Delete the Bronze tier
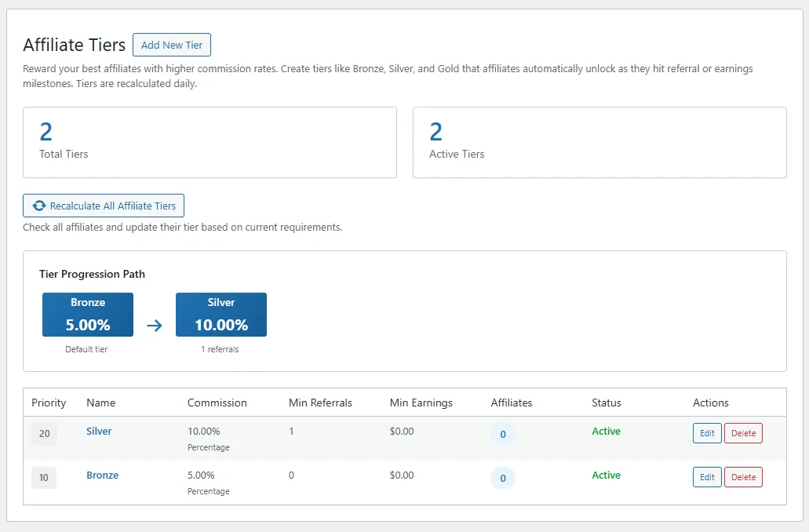Viewport: 809px width, 532px height. (743, 477)
